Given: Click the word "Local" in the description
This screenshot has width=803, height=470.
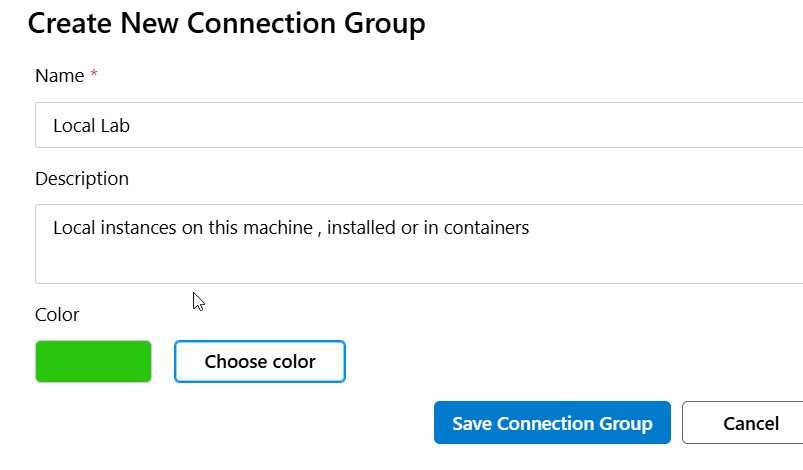Looking at the screenshot, I should pyautogui.click(x=74, y=228).
